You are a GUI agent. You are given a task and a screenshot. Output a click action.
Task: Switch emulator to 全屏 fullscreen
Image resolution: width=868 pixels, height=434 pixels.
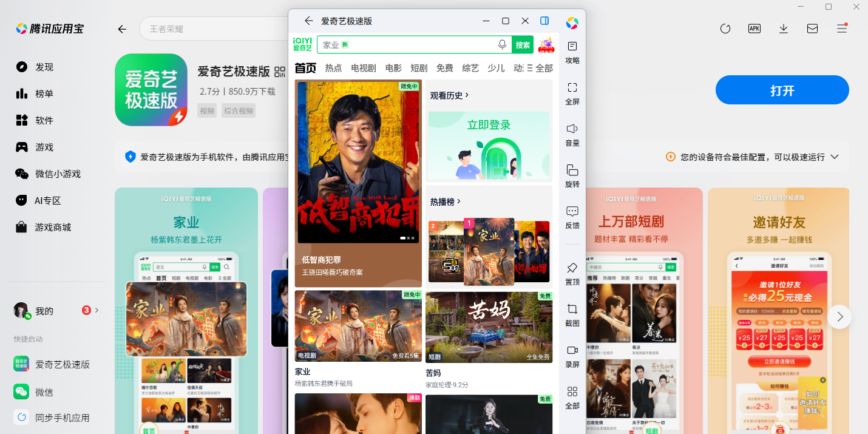[x=572, y=93]
